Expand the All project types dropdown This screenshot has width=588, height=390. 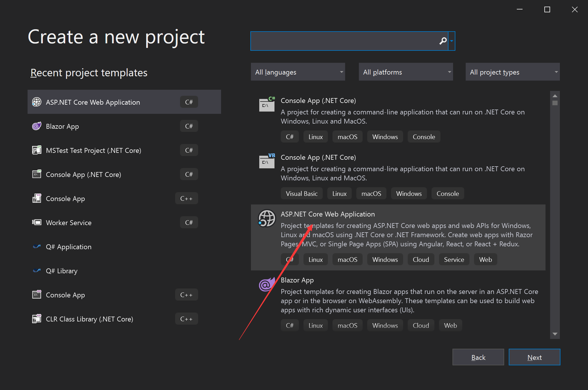pyautogui.click(x=512, y=72)
